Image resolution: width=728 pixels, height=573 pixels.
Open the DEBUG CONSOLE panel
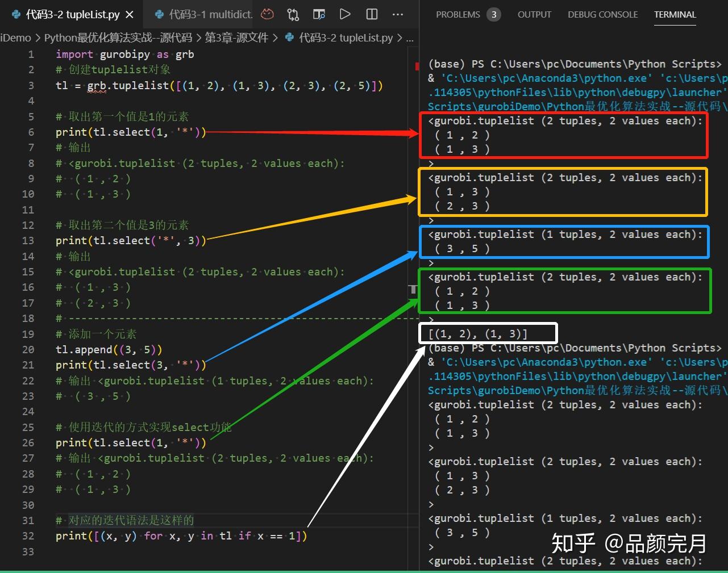coord(602,14)
